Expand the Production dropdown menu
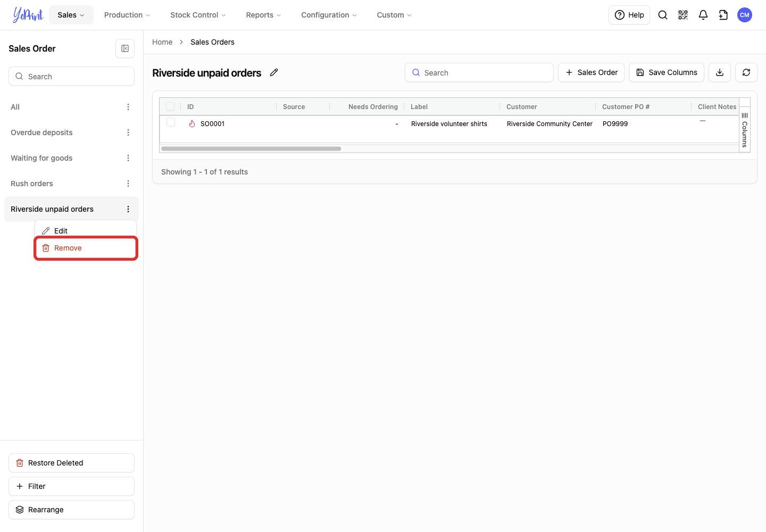 pos(127,15)
